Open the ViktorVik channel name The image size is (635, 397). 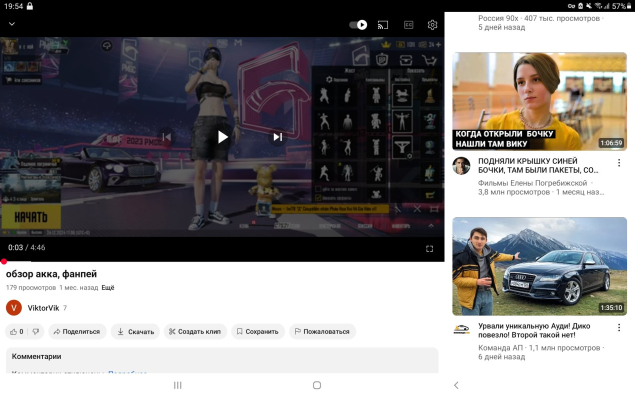[x=43, y=308]
